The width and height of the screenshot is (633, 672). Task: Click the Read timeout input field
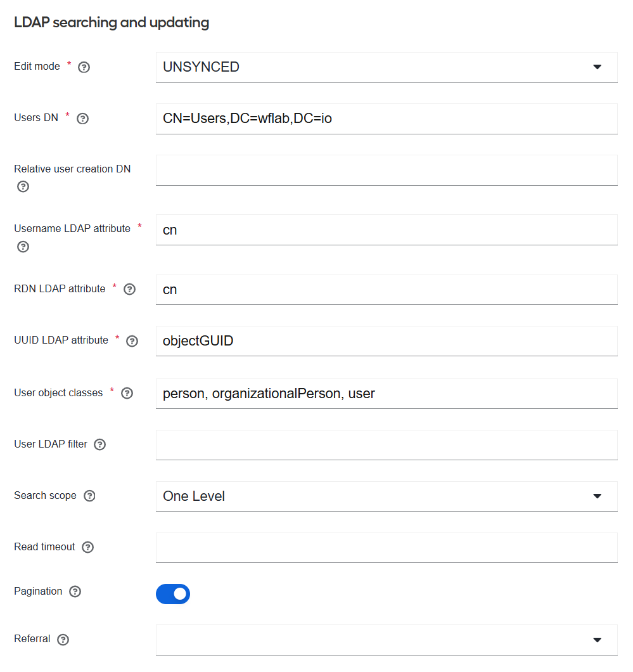[387, 548]
